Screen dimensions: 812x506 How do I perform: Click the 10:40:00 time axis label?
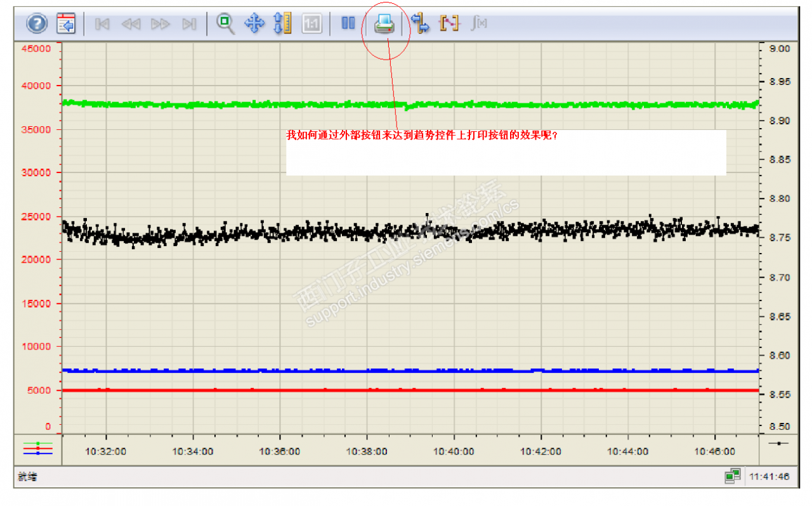point(454,451)
